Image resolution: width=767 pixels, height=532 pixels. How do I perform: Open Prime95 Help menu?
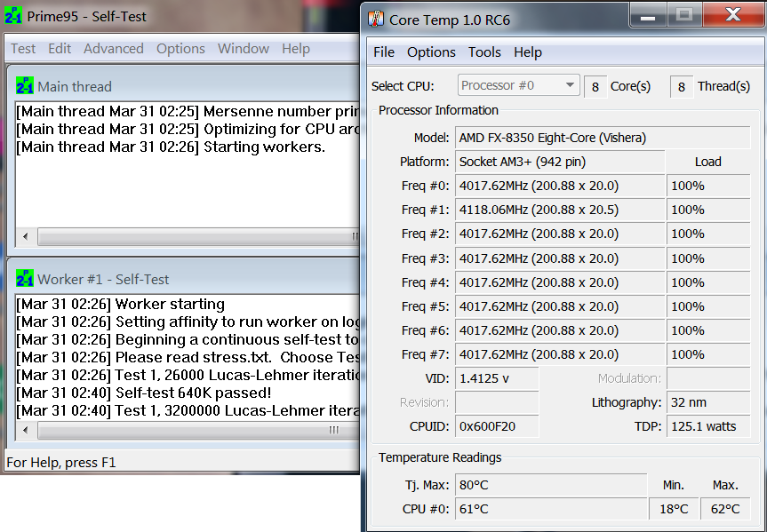click(x=296, y=49)
